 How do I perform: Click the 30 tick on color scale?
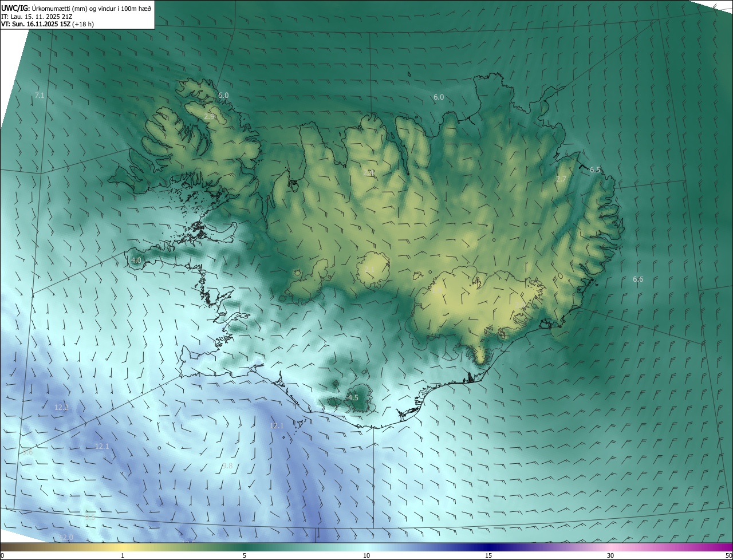[x=610, y=555]
